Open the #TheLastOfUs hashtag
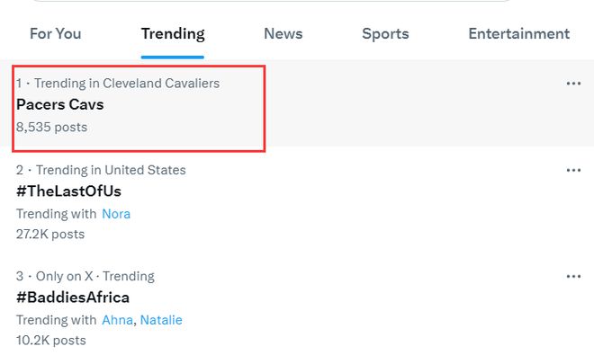 (x=68, y=191)
